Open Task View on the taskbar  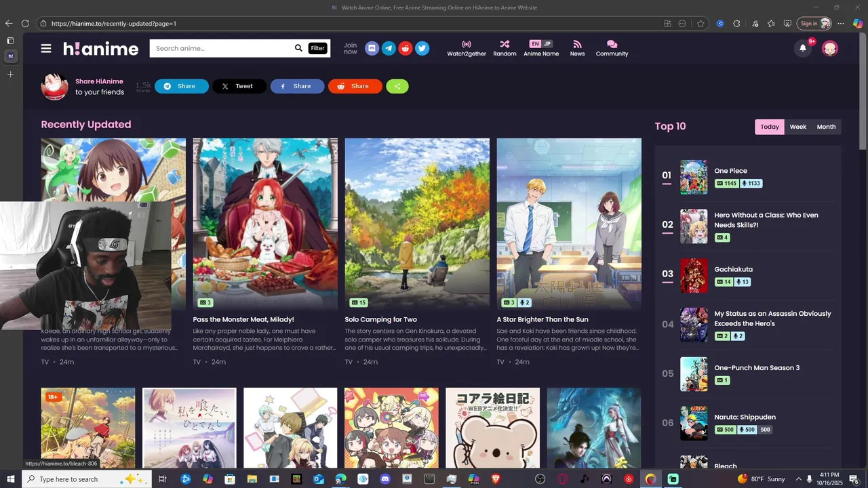point(163,479)
